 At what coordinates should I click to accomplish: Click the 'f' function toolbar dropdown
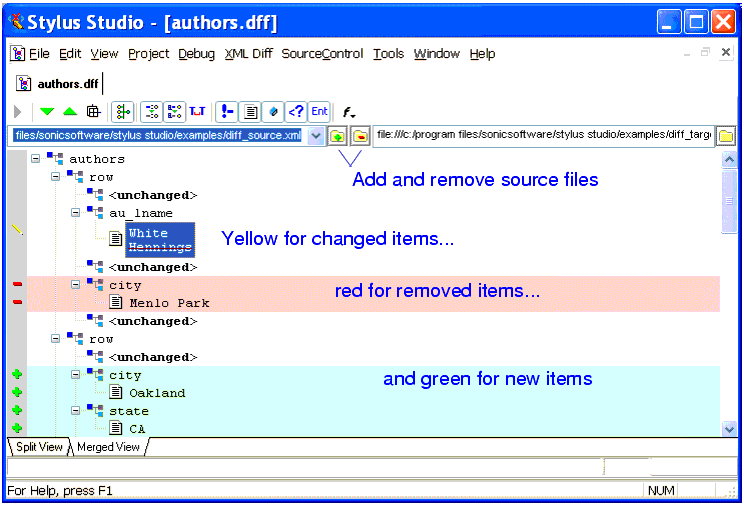click(x=348, y=112)
